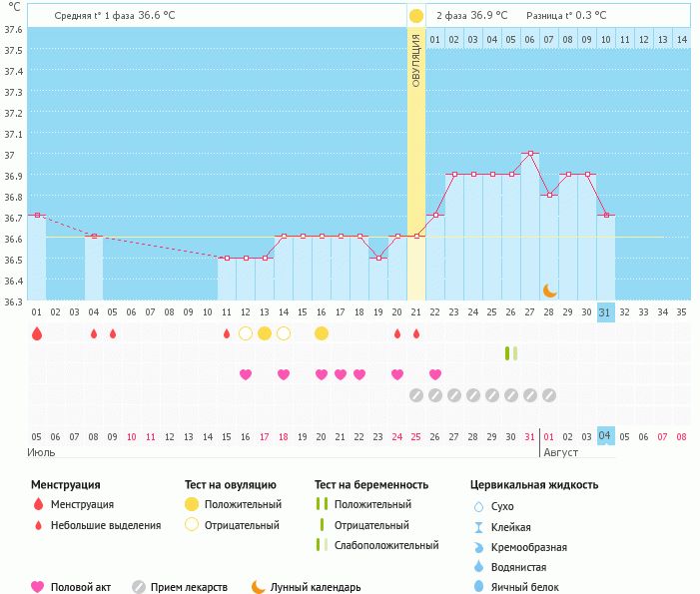The height and width of the screenshot is (594, 700).
Task: Click the Слабоположительный pregnancy test legend icon
Action: [321, 545]
